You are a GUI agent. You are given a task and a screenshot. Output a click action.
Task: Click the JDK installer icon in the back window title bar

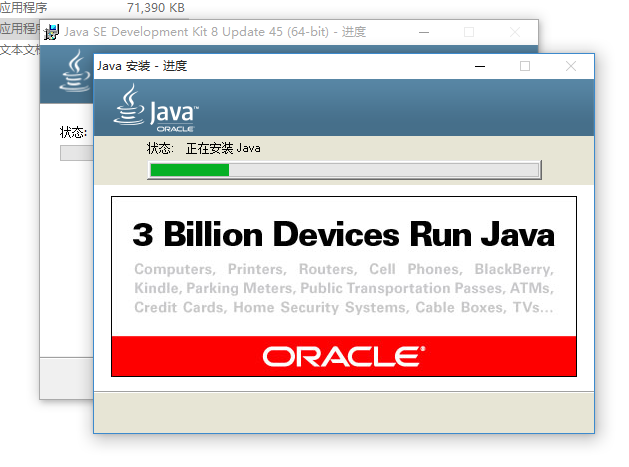click(51, 32)
